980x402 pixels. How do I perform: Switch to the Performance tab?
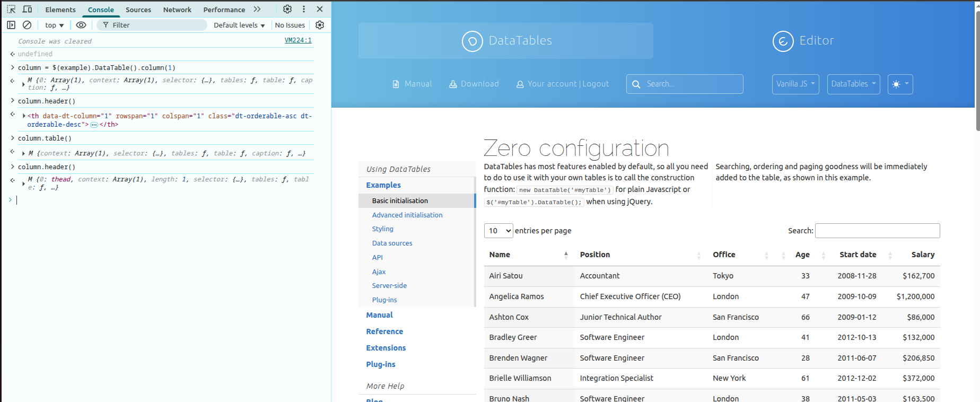(x=224, y=10)
